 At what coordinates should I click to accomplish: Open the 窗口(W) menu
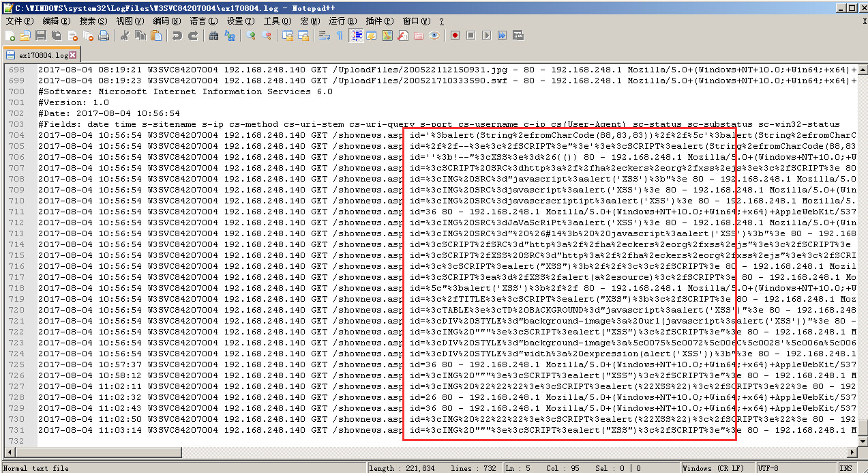click(x=417, y=21)
